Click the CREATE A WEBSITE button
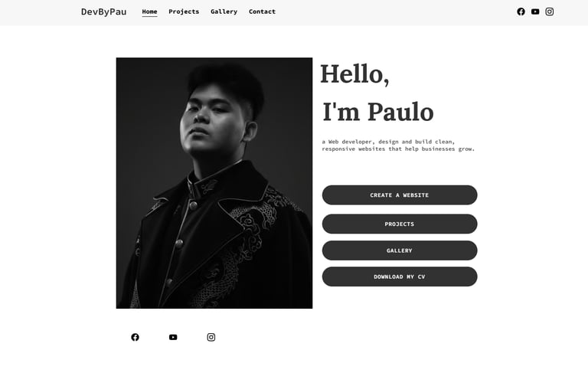The height and width of the screenshot is (373, 588). (400, 195)
